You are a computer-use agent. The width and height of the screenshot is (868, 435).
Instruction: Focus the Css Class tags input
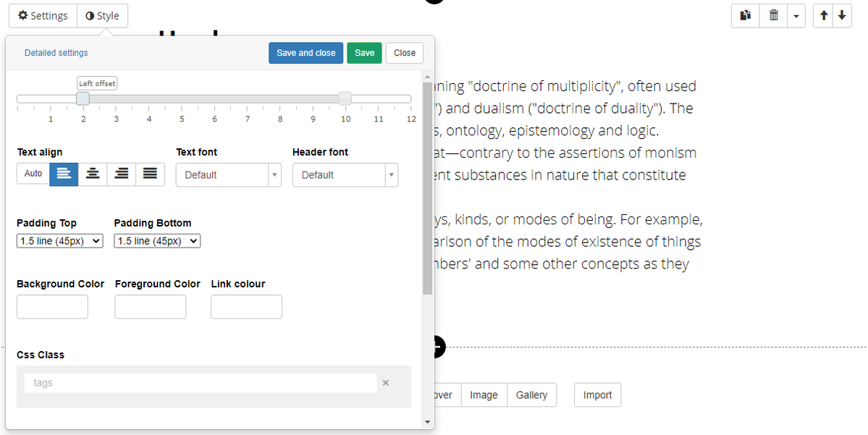click(x=201, y=383)
